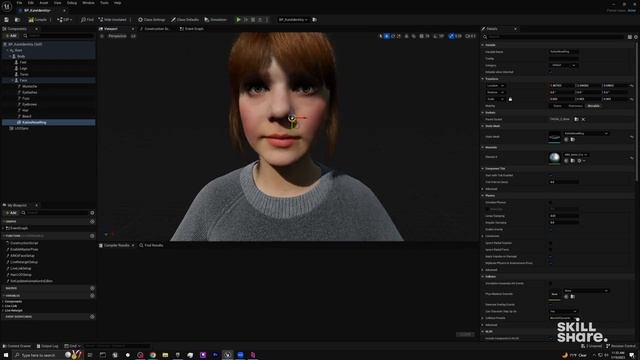Click the green Play button
Image resolution: width=640 pixels, height=360 pixels.
tap(238, 20)
